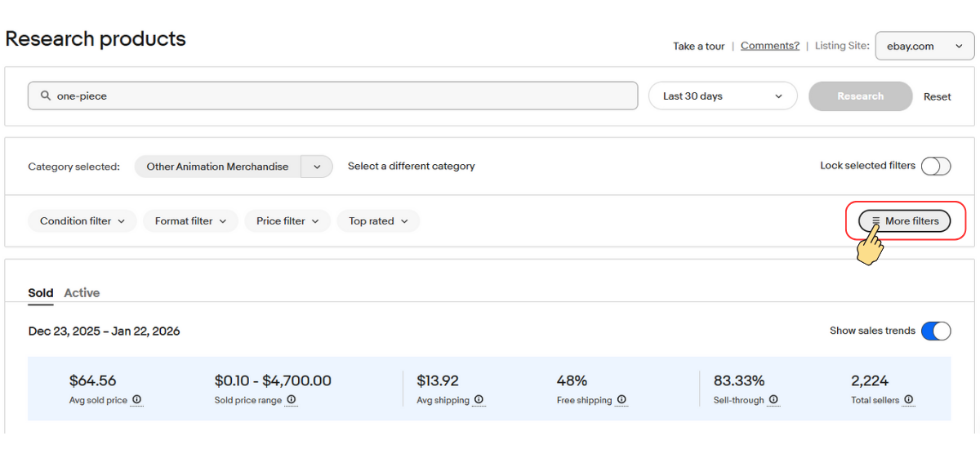Open info icon next to Sold price range
Viewport: 980px width, 467px height.
tap(292, 400)
